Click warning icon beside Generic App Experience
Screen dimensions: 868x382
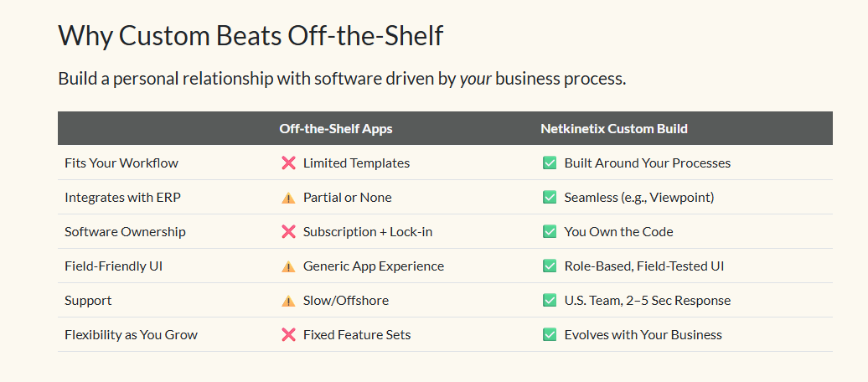click(x=288, y=266)
